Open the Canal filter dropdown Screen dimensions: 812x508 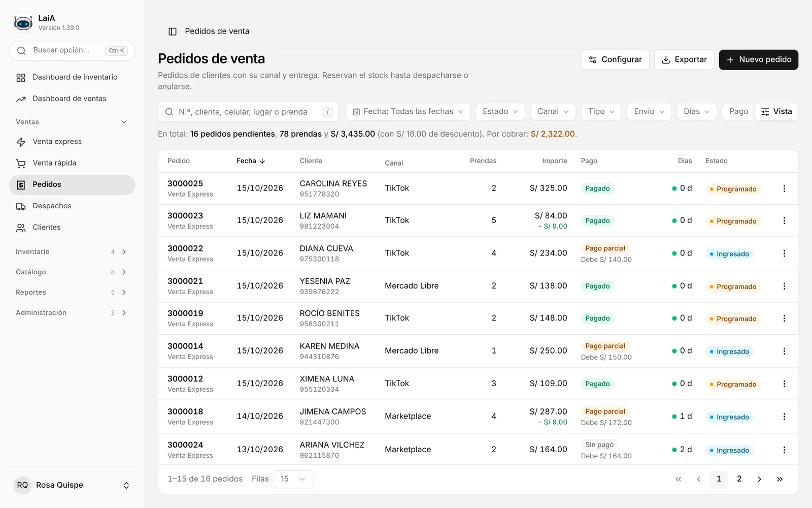click(553, 112)
